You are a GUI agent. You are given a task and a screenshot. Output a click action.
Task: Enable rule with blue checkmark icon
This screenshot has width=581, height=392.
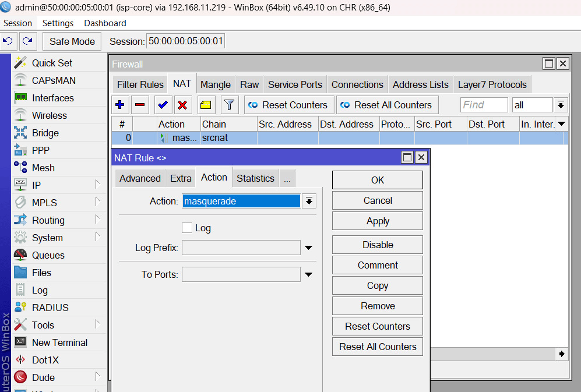pos(163,105)
